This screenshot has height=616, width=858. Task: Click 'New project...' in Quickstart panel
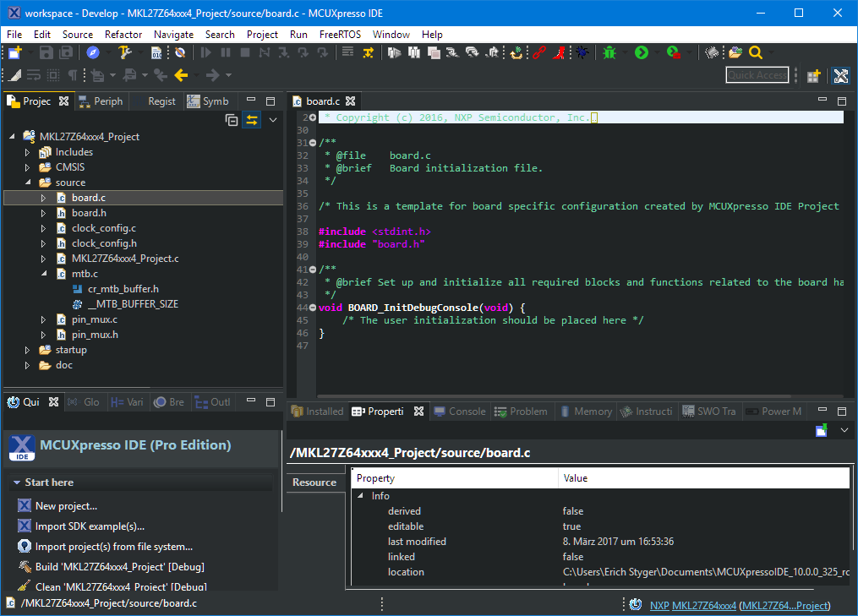(66, 506)
